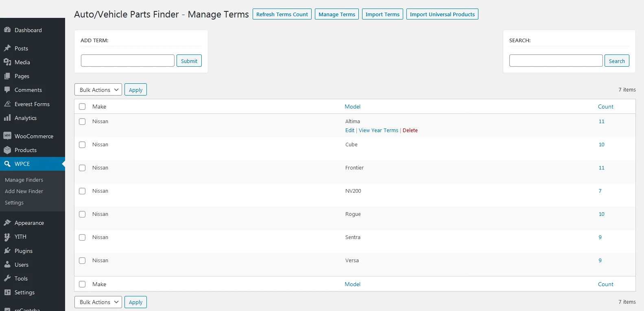The image size is (644, 311).
Task: Click the Media library icon
Action: tap(7, 62)
